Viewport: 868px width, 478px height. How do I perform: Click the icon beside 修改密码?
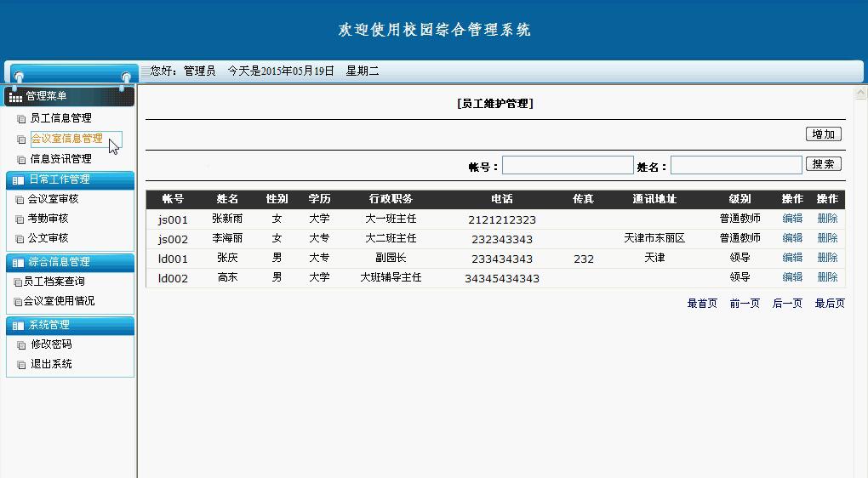pos(21,345)
